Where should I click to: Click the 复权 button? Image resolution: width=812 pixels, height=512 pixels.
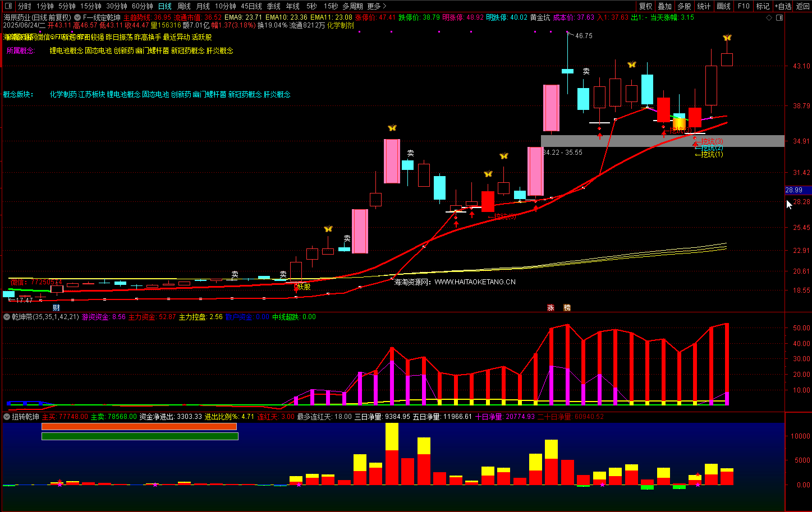(646, 6)
